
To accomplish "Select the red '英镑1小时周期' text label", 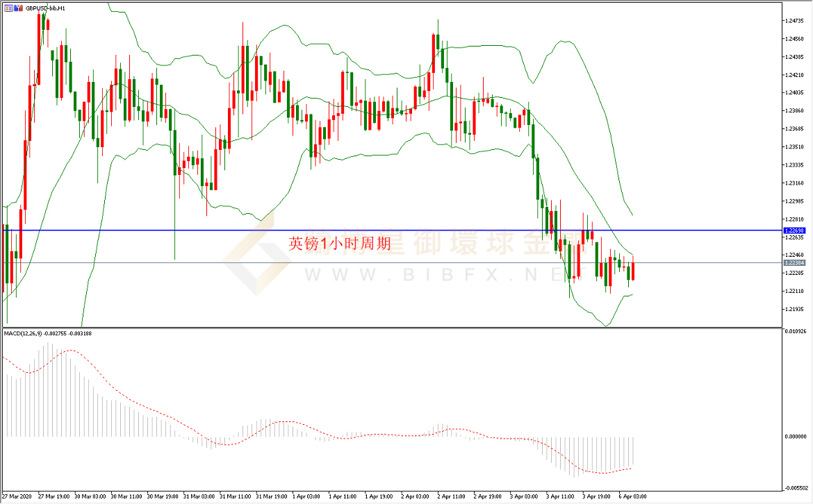I will tap(339, 244).
